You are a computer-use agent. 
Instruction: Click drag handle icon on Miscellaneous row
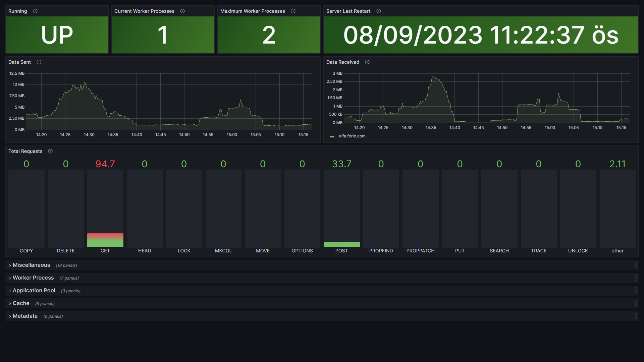coord(636,265)
